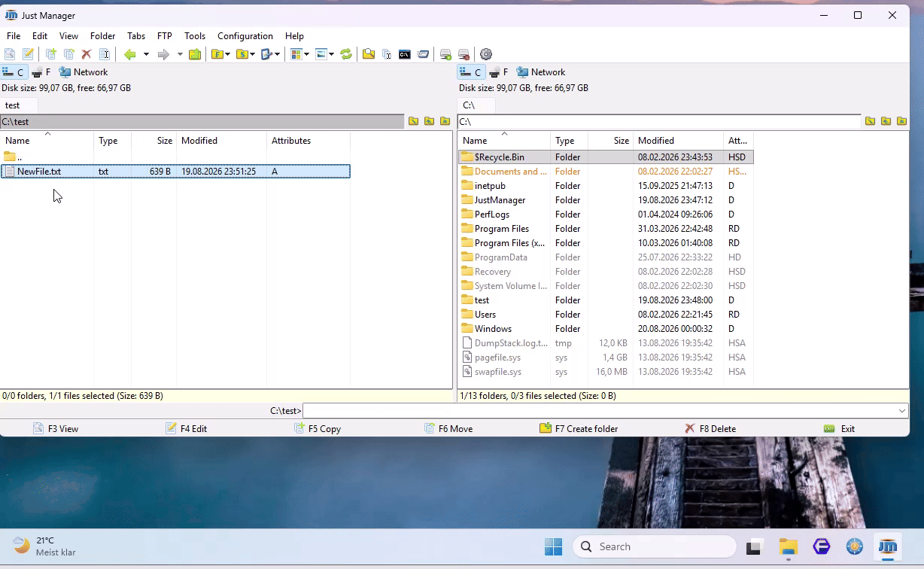The width and height of the screenshot is (924, 569).
Task: Expand the view mode grid dropdown arrow
Action: 306,54
